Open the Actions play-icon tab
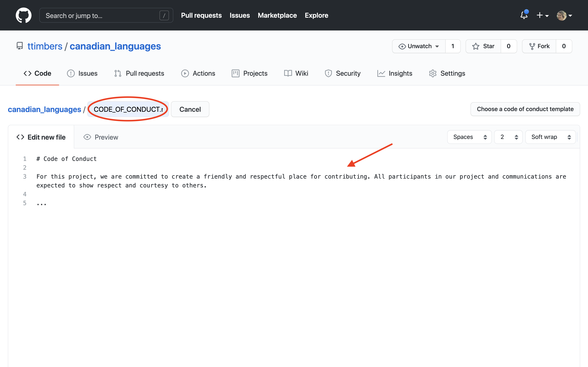Viewport: 588px width, 367px height. click(x=198, y=73)
